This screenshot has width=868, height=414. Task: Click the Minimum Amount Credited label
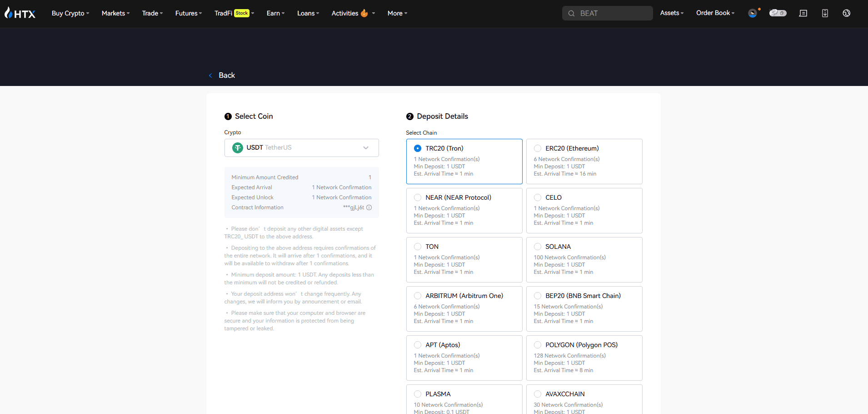coord(265,177)
